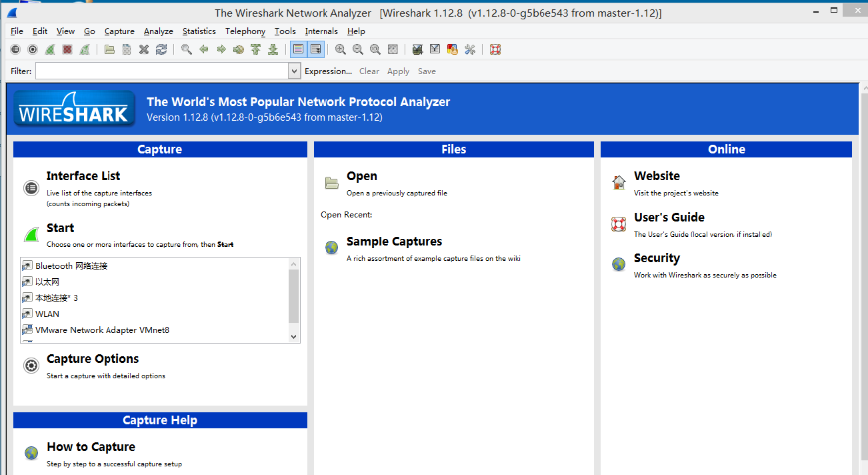Open capture options from the toolbar

(32, 49)
